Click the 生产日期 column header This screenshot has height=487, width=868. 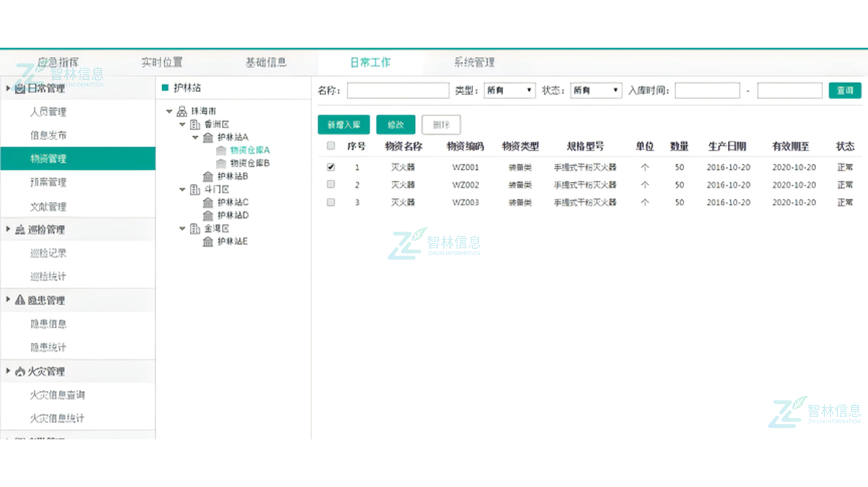point(727,146)
